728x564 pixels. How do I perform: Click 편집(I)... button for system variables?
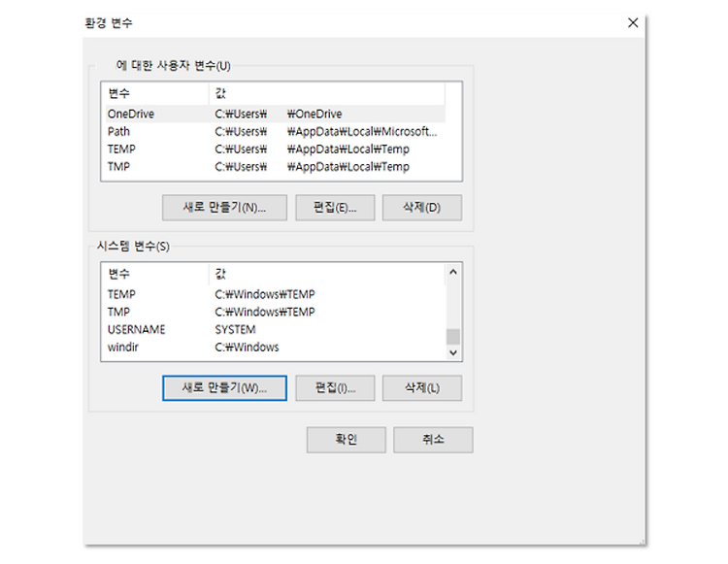335,388
